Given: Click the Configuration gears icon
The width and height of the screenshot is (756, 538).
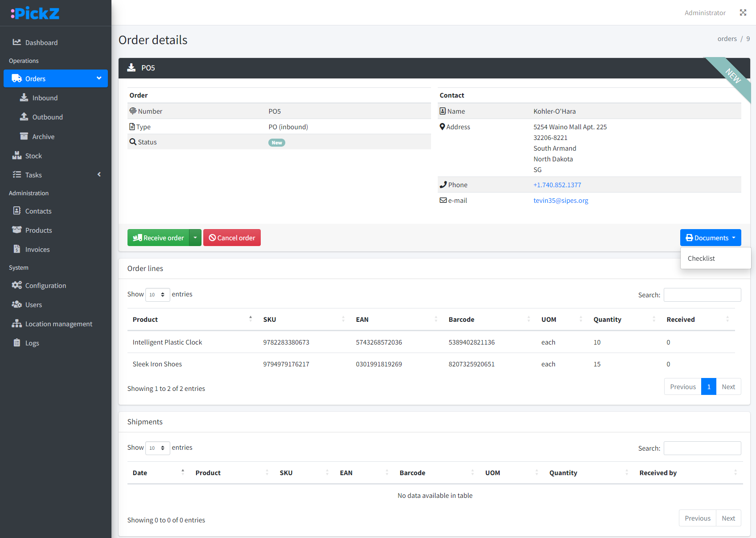Looking at the screenshot, I should [x=17, y=285].
